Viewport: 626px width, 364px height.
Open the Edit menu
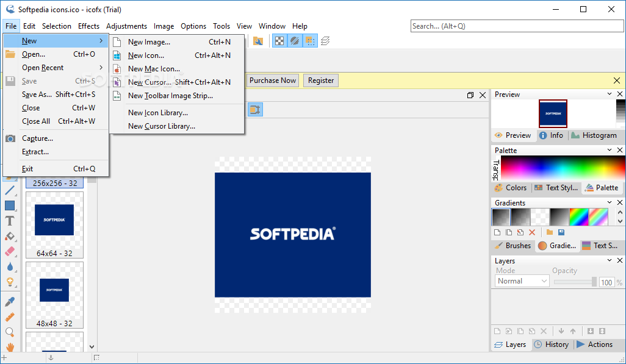[29, 26]
